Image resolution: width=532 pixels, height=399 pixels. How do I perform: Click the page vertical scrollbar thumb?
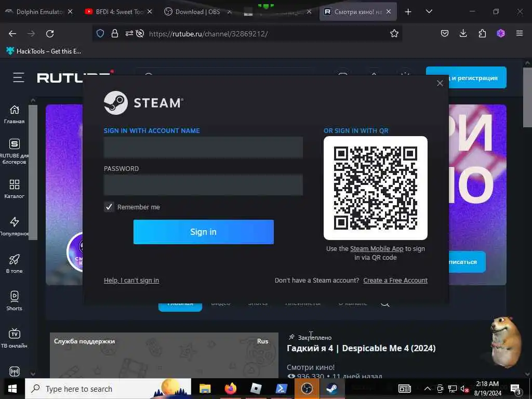527,97
